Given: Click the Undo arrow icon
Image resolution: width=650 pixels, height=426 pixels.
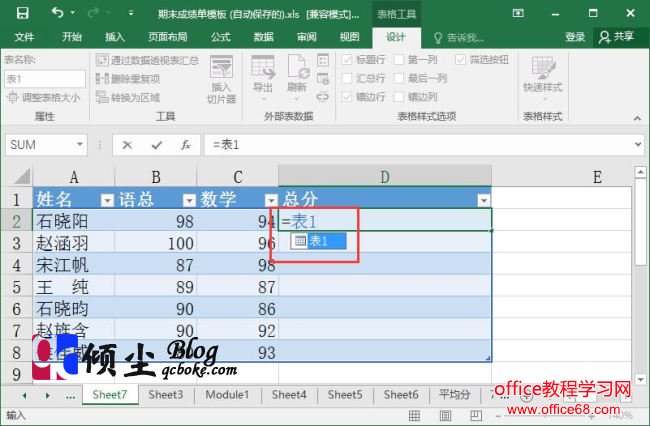Looking at the screenshot, I should click(57, 13).
